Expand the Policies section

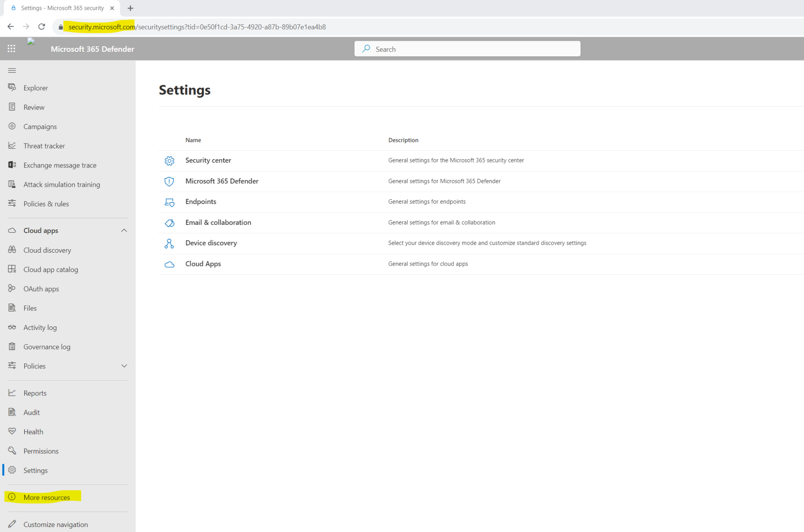[124, 366]
